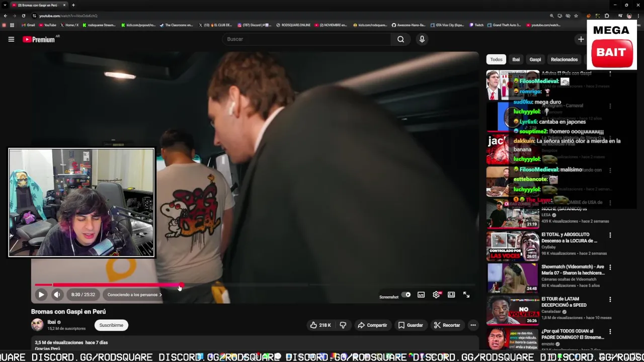Select the Ibai filter chip

pyautogui.click(x=516, y=59)
